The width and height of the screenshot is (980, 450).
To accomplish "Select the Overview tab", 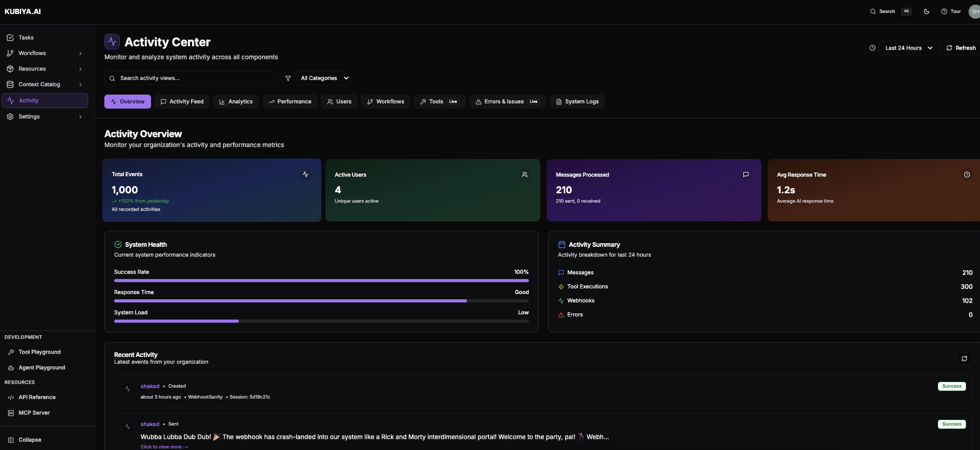I will pyautogui.click(x=128, y=101).
